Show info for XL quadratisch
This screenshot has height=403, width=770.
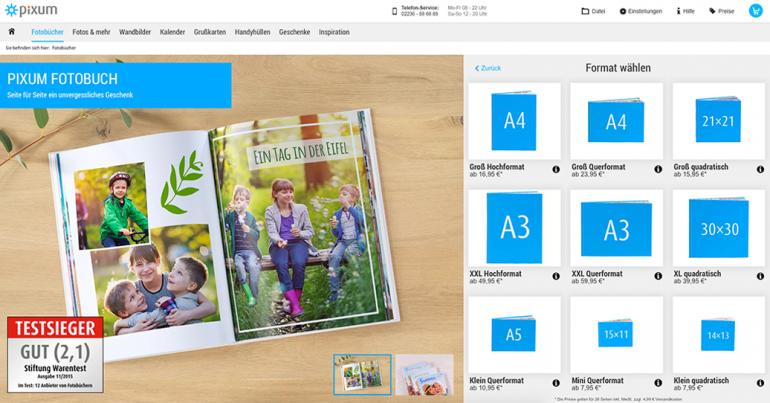coord(760,276)
